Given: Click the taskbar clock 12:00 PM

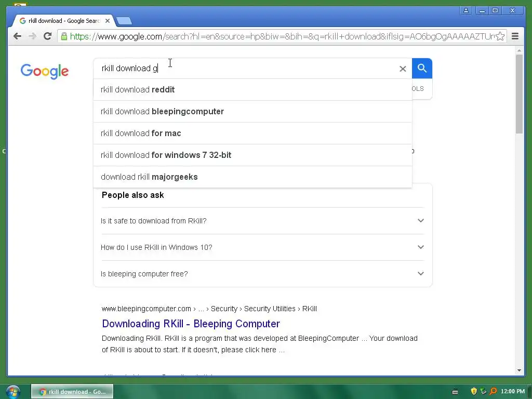Looking at the screenshot, I should point(513,391).
